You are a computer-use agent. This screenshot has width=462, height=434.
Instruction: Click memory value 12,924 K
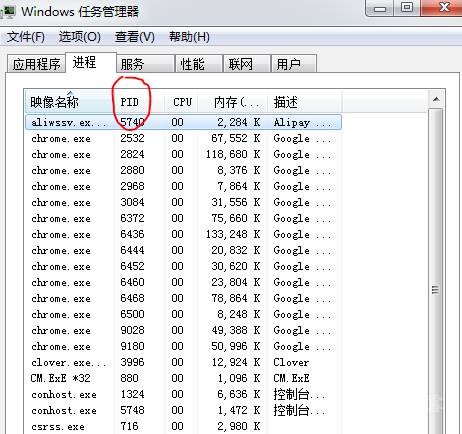236,362
